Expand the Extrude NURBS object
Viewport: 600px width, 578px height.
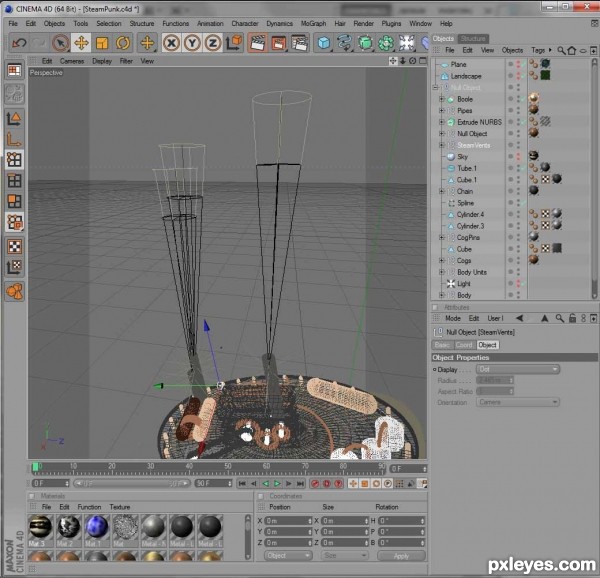point(442,122)
